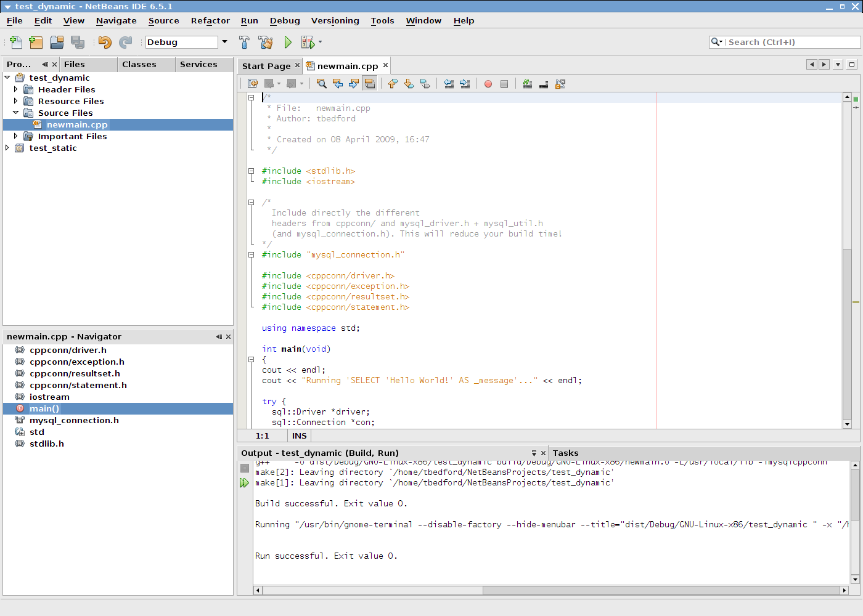Click the Build Project hammer icon
The height and width of the screenshot is (616, 863).
[244, 42]
